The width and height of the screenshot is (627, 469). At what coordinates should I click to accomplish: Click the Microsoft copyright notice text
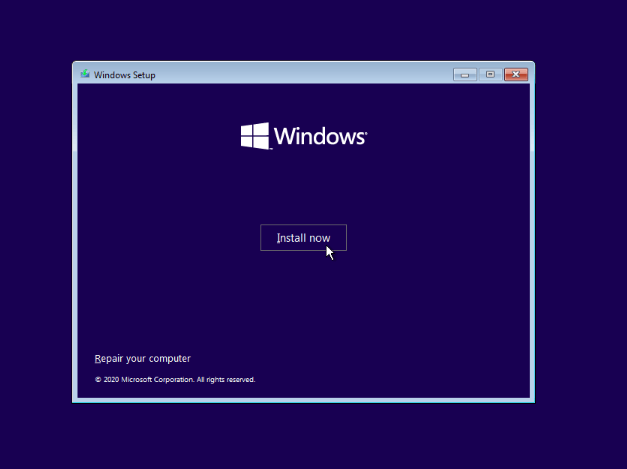click(x=175, y=380)
